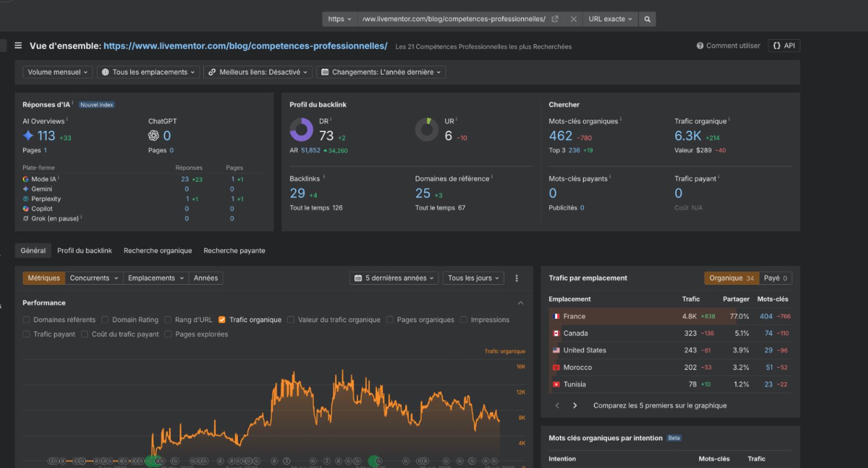Open the Volume mensuel dropdown
Image resolution: width=868 pixels, height=468 pixels.
58,72
